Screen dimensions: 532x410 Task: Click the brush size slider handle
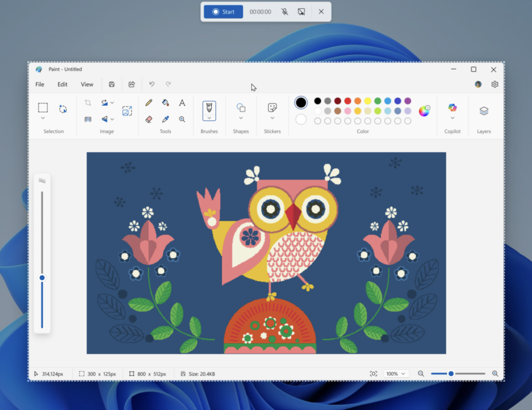[42, 278]
